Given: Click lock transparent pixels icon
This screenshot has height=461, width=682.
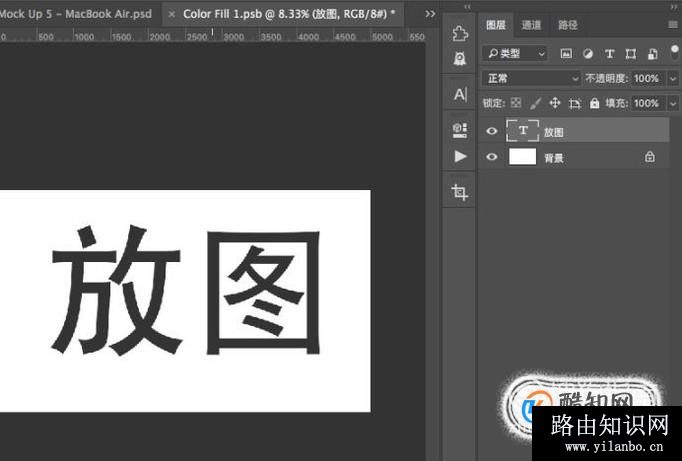Looking at the screenshot, I should 516,103.
